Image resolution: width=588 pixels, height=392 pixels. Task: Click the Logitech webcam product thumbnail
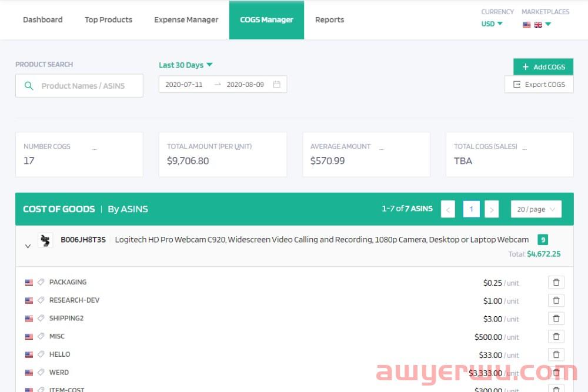(45, 240)
